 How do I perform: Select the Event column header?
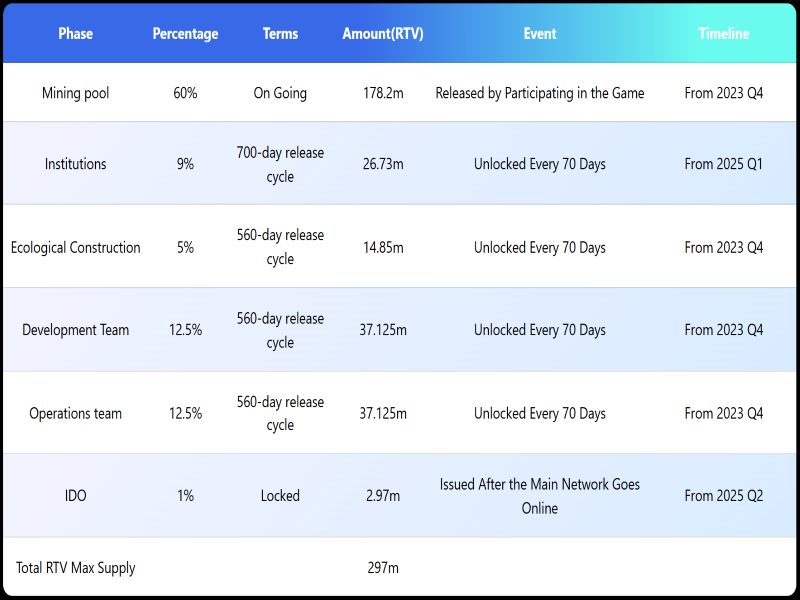[x=540, y=34]
